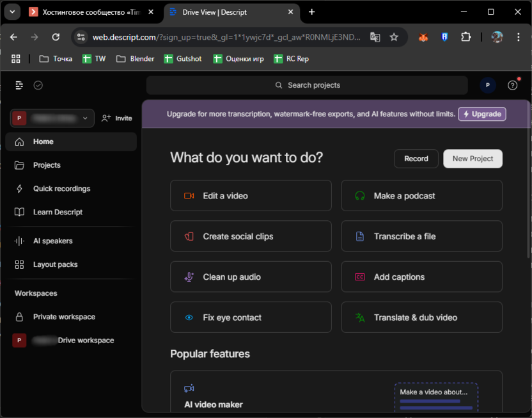
Task: Choose Edit a video card
Action: [x=251, y=196]
